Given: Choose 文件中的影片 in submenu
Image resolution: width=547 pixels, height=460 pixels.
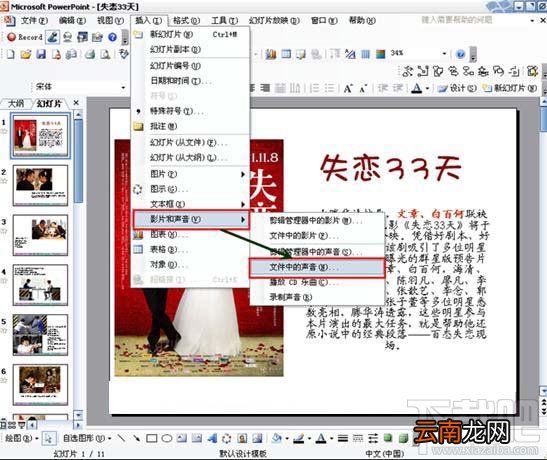Looking at the screenshot, I should tap(317, 236).
